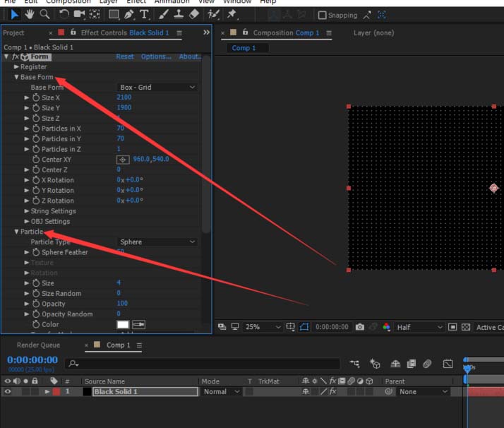The height and width of the screenshot is (428, 504).
Task: Click the Size X stopwatch icon
Action: pos(35,97)
